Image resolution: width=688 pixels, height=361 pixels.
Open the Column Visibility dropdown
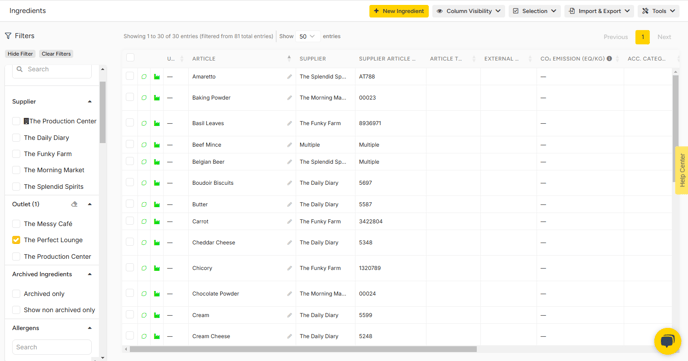[x=469, y=11]
